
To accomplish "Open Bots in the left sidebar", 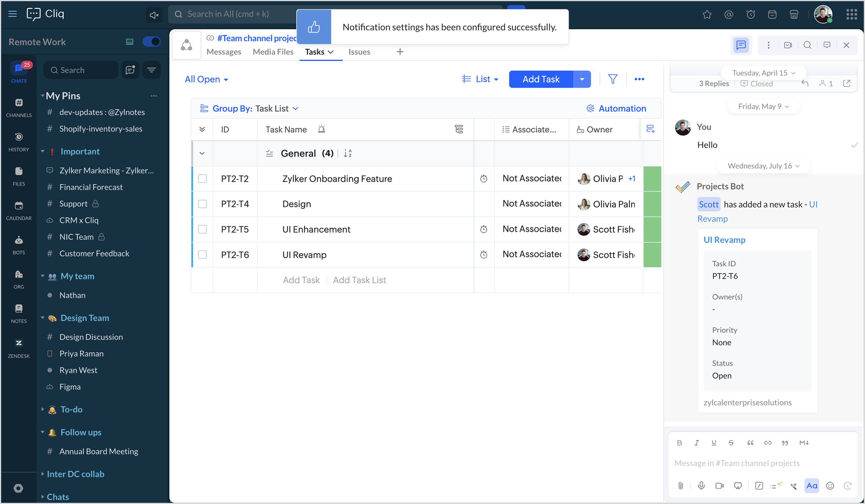I will [19, 245].
